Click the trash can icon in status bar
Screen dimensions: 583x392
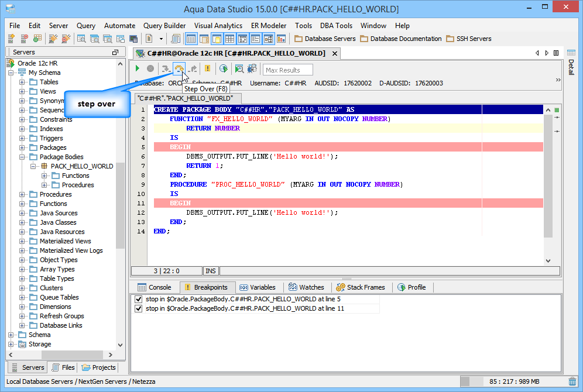pyautogui.click(x=572, y=381)
